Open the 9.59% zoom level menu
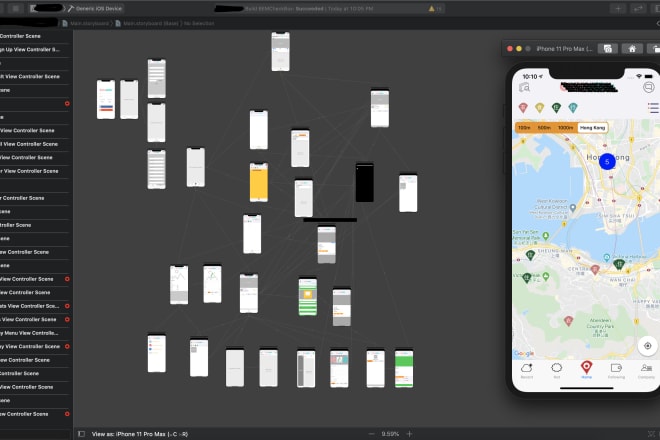This screenshot has height=440, width=660. tap(390, 434)
